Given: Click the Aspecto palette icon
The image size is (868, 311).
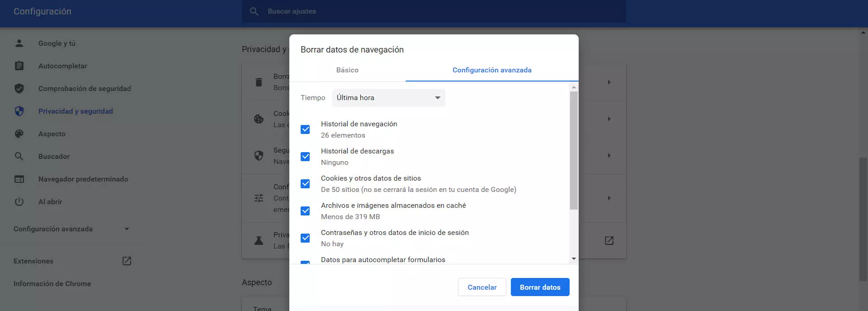Looking at the screenshot, I should 19,134.
